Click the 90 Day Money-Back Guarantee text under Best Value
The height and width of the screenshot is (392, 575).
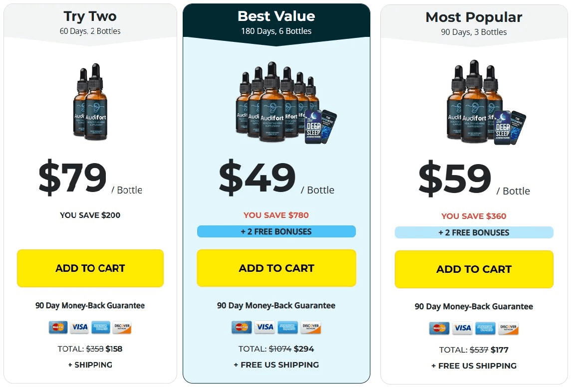[276, 306]
